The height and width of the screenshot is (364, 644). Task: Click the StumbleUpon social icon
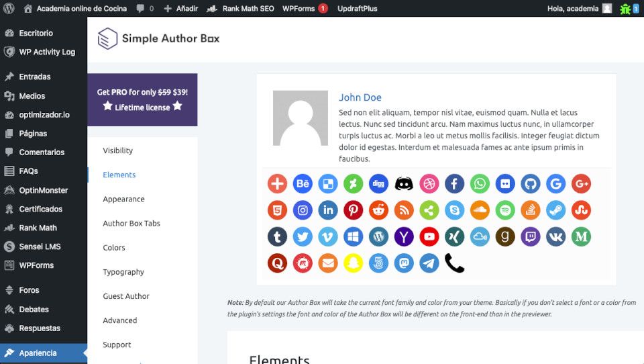pos(581,210)
